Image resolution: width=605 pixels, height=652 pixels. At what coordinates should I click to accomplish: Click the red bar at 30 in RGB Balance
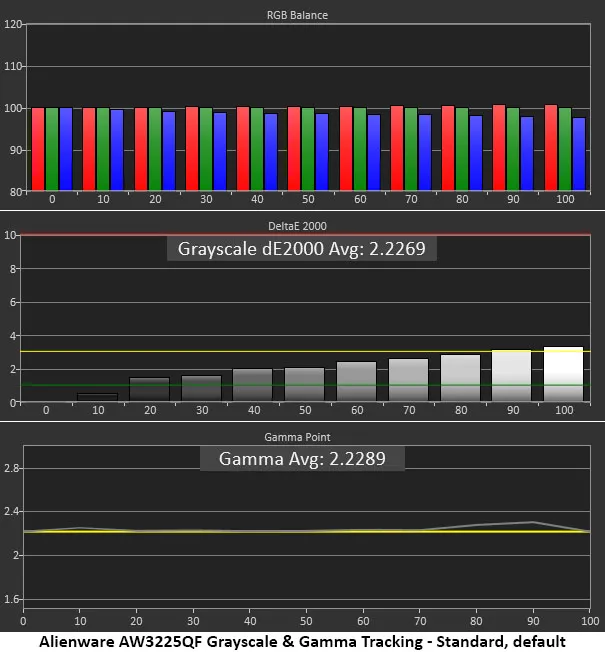(x=191, y=149)
